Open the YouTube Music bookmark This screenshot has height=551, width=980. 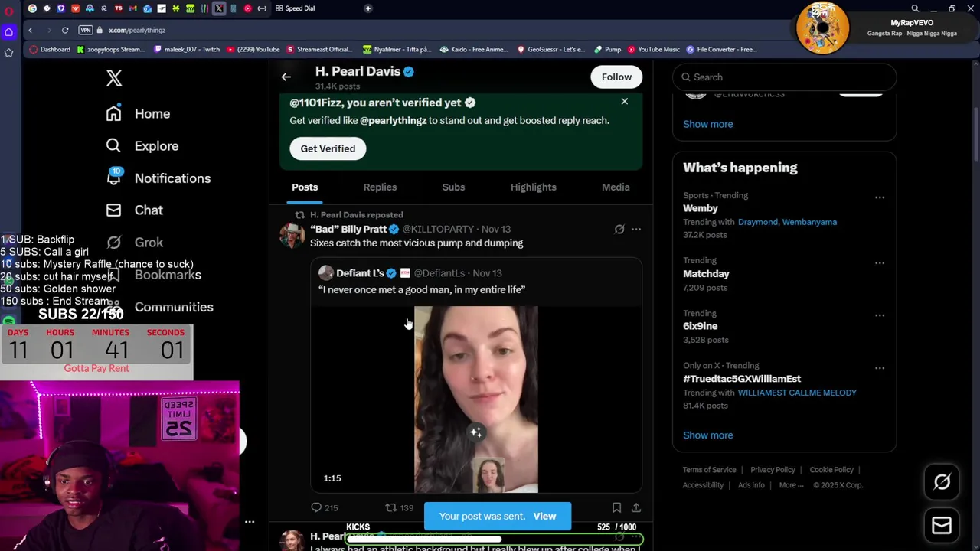point(654,50)
